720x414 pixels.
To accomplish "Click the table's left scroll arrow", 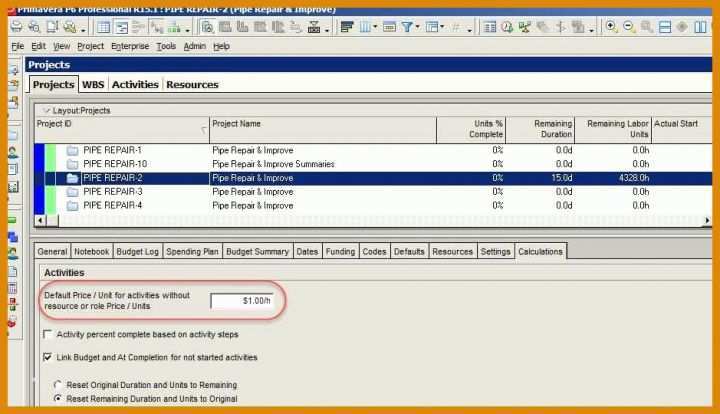I will tap(40, 221).
